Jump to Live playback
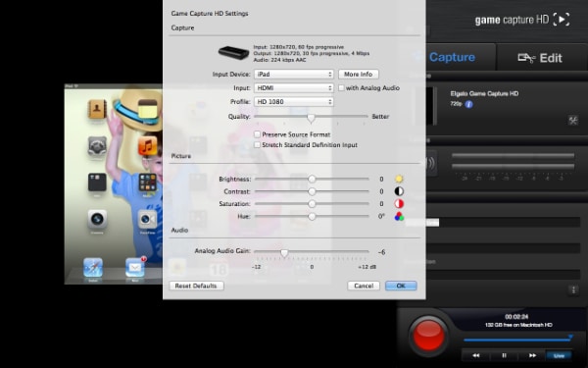Screen dimensions: 588x368 click(559, 355)
